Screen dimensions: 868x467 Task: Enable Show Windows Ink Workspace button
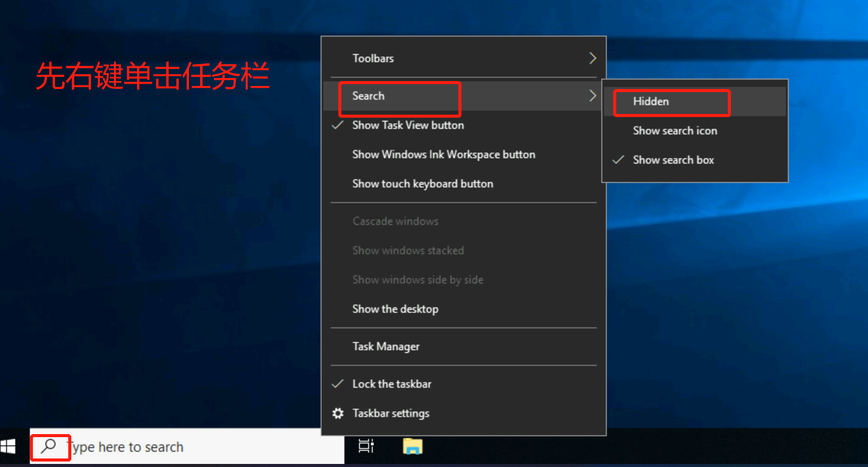click(443, 154)
